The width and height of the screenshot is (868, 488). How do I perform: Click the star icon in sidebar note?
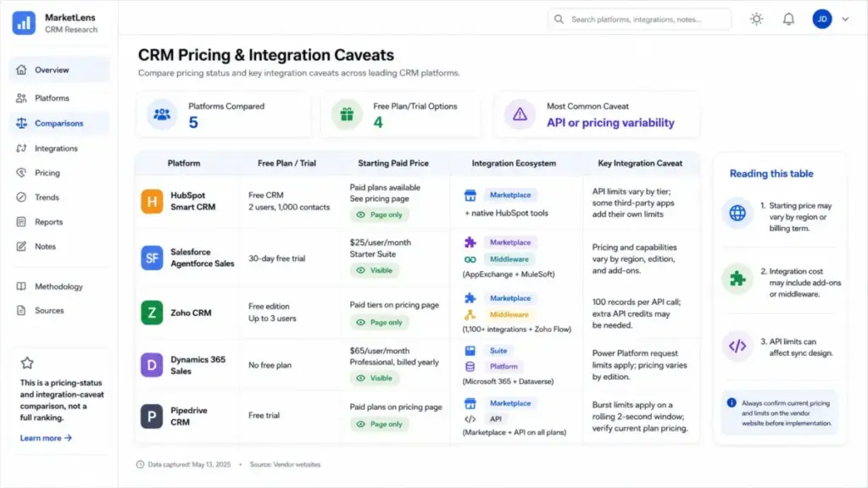(x=27, y=363)
